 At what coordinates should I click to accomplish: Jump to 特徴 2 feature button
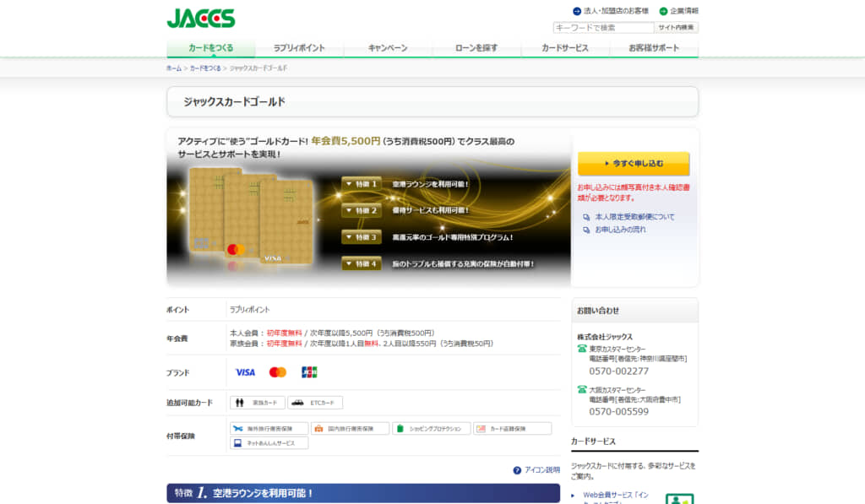coord(362,211)
